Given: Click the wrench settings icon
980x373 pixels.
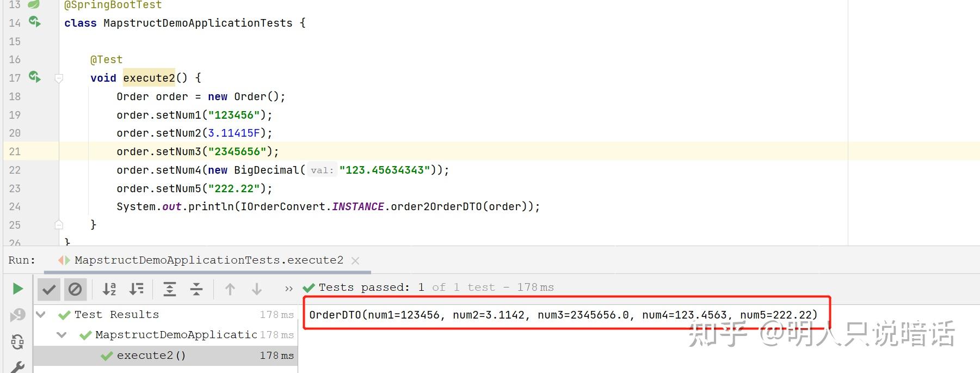Looking at the screenshot, I should pyautogui.click(x=17, y=368).
